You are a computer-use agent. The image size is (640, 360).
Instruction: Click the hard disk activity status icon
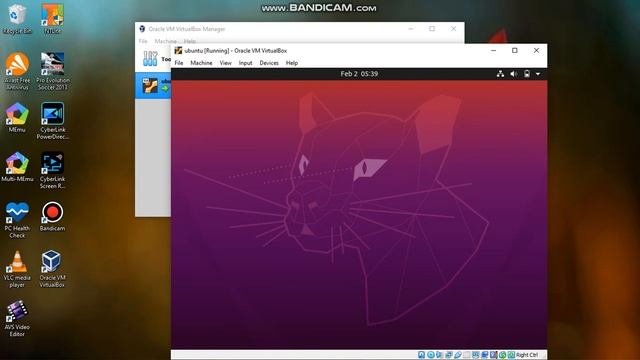click(421, 355)
